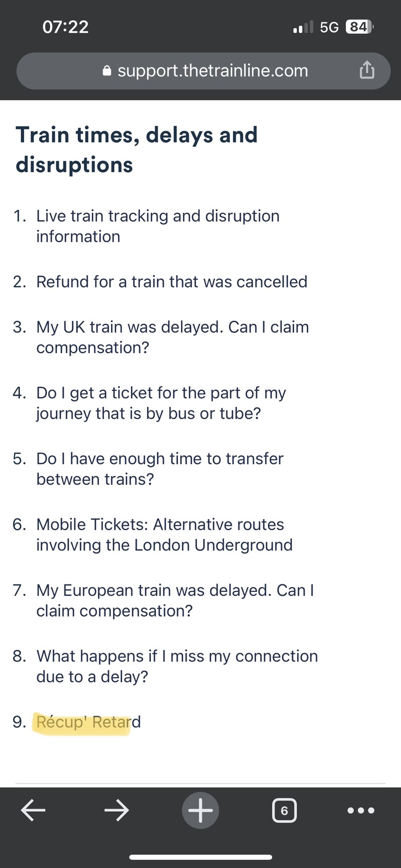Open the Récup' Retard link
The width and height of the screenshot is (401, 868).
pyautogui.click(x=88, y=722)
